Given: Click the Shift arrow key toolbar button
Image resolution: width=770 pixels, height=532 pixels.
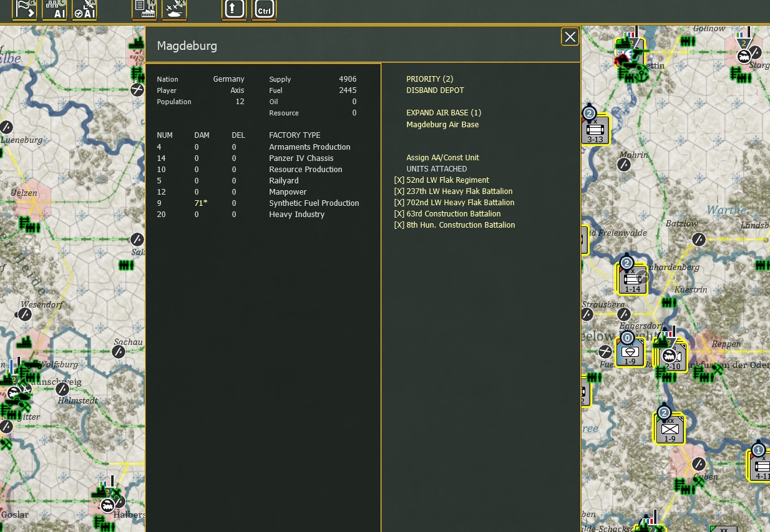Looking at the screenshot, I should click(x=234, y=9).
